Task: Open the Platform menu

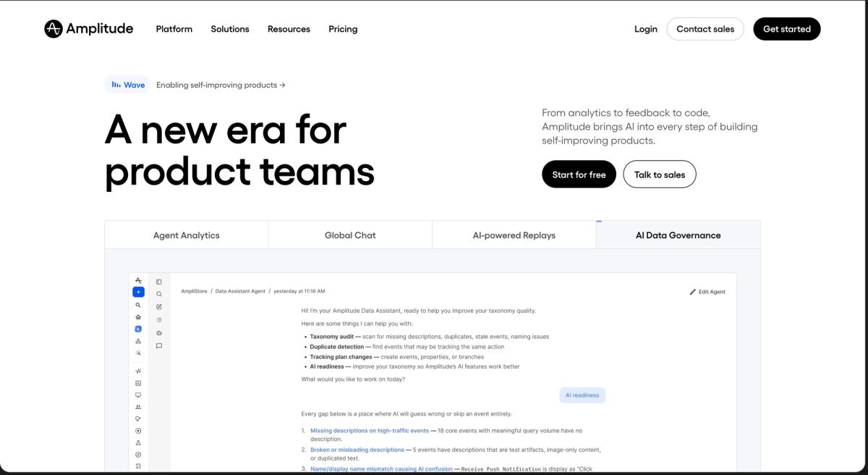Action: coord(174,29)
